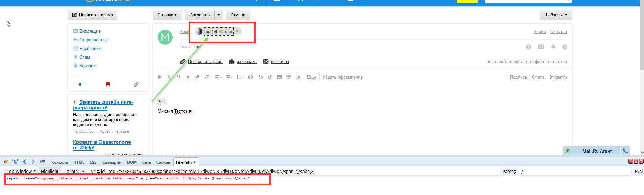
Task: Insert an image using the picture icon
Action: (279, 77)
